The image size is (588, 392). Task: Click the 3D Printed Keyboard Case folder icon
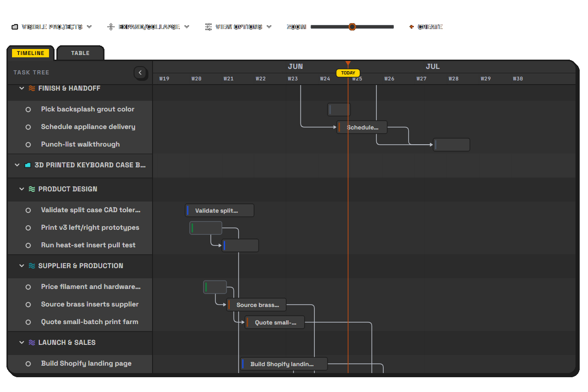point(28,165)
